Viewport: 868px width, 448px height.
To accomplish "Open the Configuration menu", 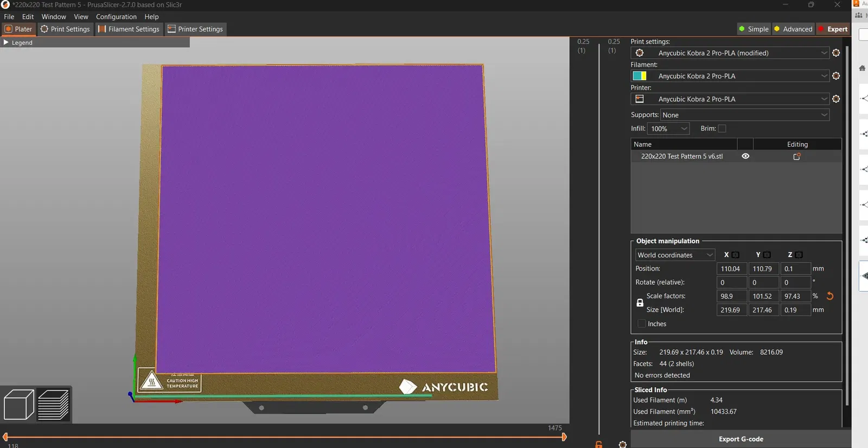I will (116, 17).
